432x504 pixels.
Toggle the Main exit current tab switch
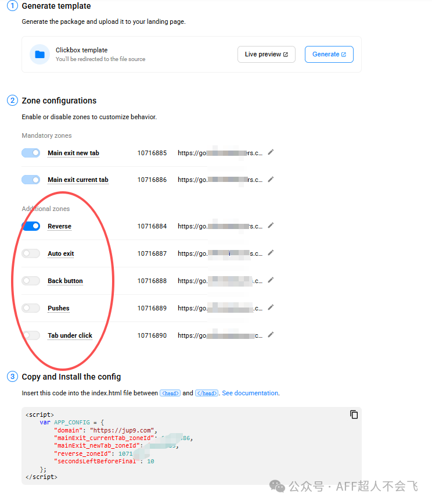click(31, 180)
